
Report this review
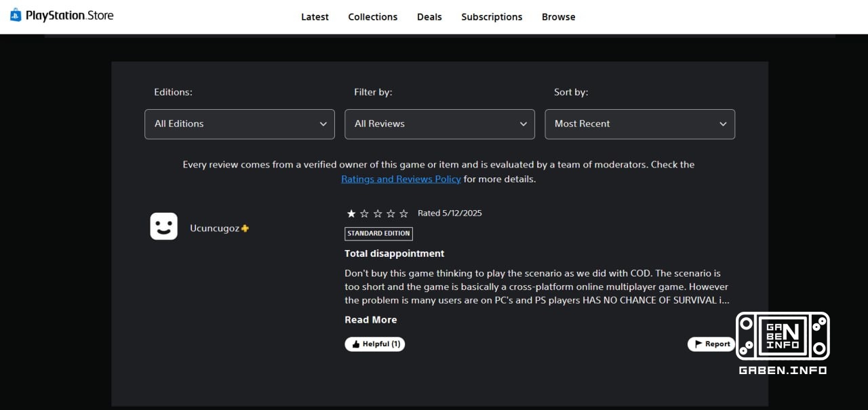click(x=711, y=344)
